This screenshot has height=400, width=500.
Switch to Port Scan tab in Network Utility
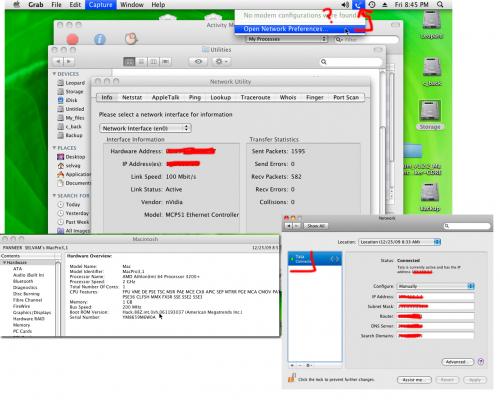tap(346, 97)
